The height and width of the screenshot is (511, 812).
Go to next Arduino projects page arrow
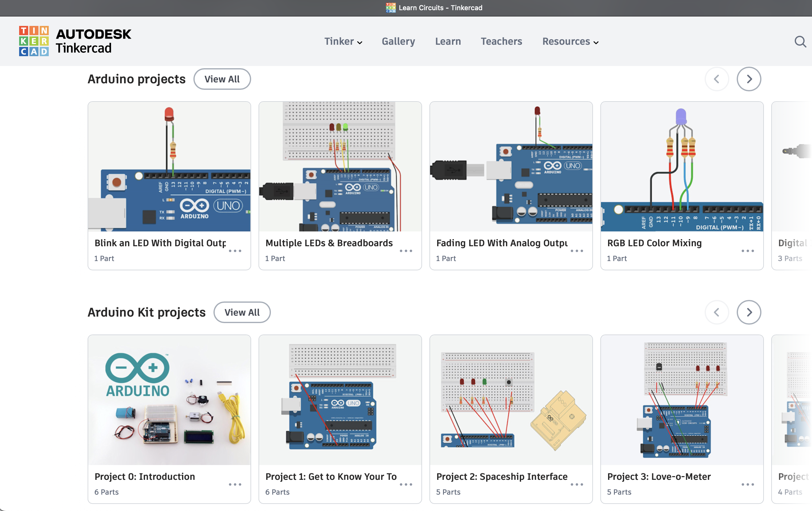pos(749,79)
